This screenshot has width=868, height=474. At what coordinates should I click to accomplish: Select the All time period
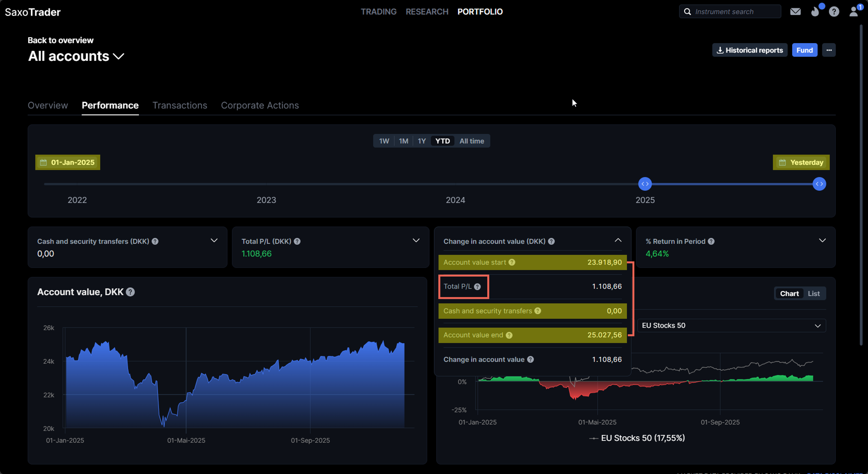point(471,141)
